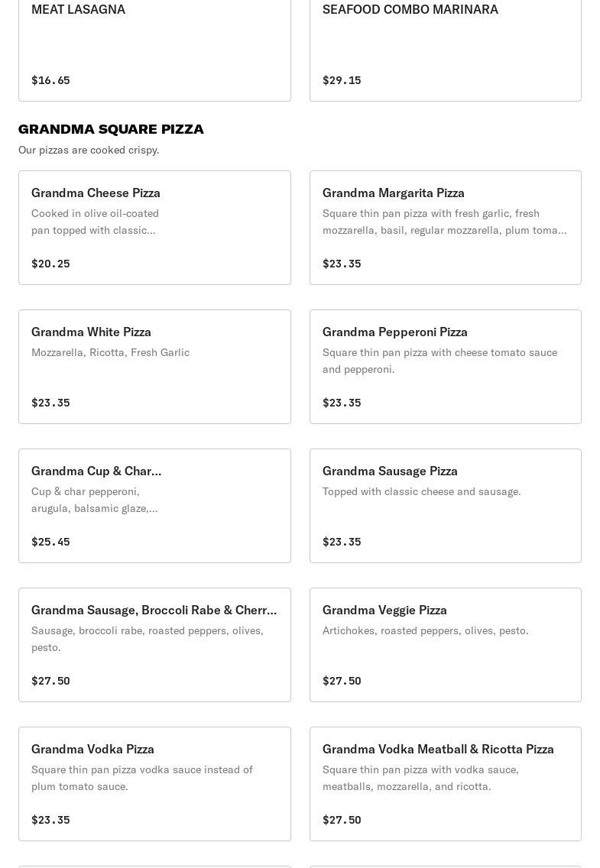Choose Grandma Pepperoni Pizza
The image size is (600, 868).
pyautogui.click(x=445, y=367)
